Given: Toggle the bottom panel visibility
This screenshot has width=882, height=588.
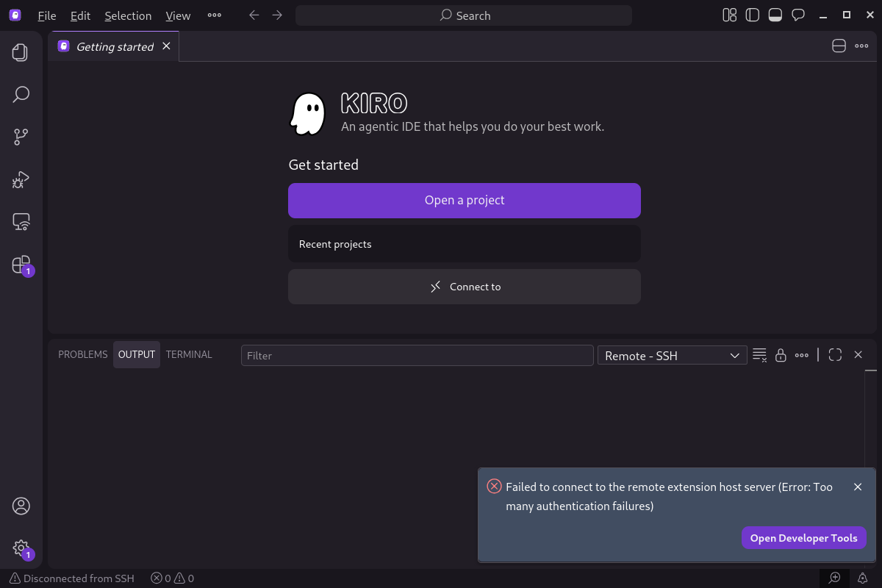Looking at the screenshot, I should coord(775,15).
